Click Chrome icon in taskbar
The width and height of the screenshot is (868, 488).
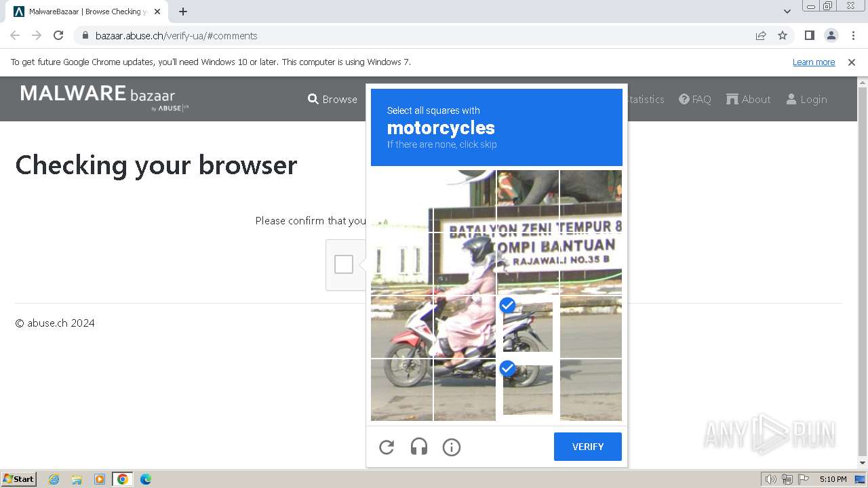point(123,479)
